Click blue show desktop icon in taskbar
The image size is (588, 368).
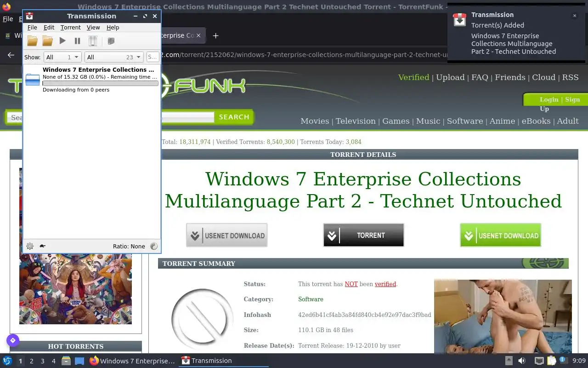(79, 361)
